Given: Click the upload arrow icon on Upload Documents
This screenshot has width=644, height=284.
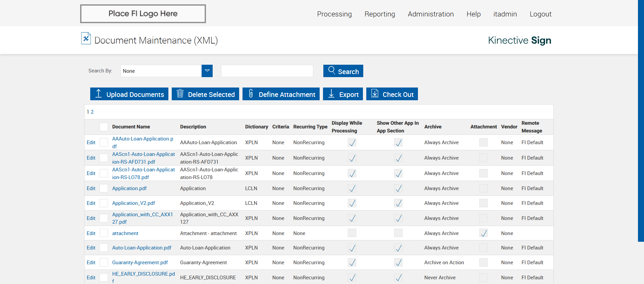Looking at the screenshot, I should tap(98, 94).
